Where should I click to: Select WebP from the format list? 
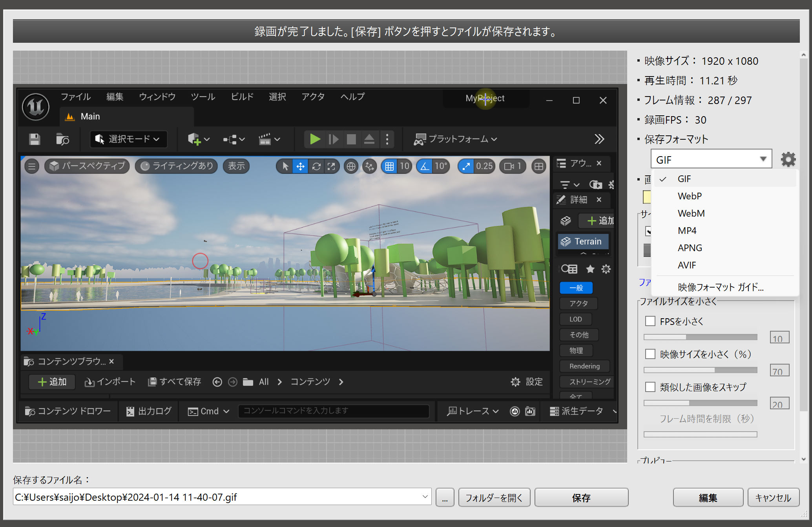[690, 196]
